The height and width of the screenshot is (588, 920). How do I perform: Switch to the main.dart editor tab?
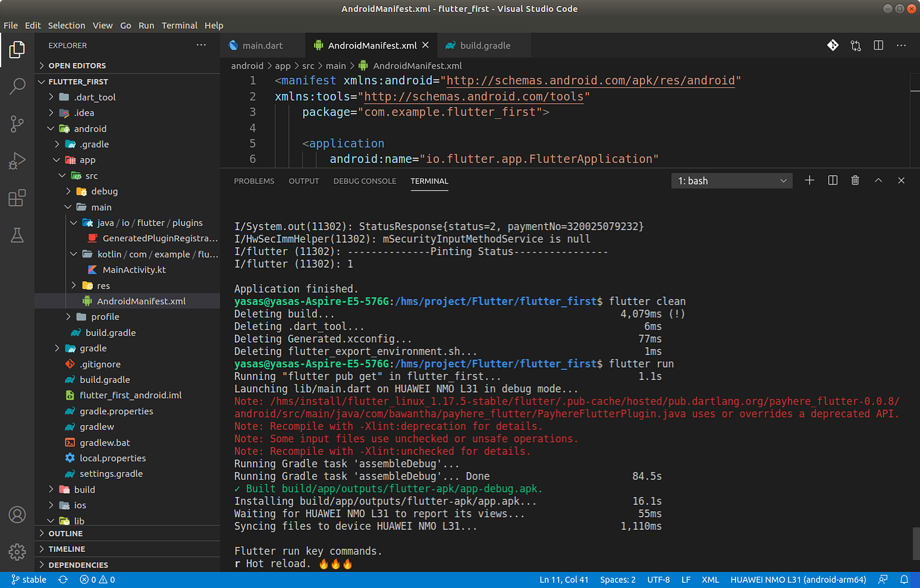(262, 45)
